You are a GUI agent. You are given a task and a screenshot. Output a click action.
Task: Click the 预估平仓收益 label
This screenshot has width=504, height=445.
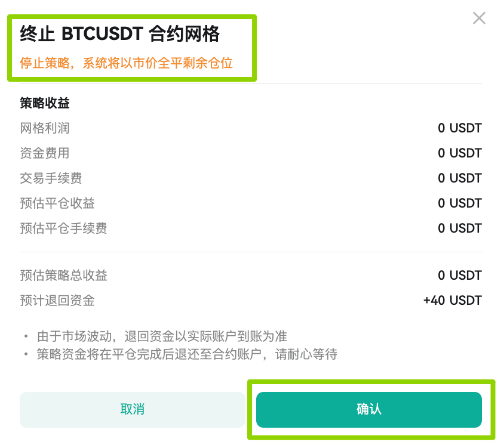coord(57,203)
